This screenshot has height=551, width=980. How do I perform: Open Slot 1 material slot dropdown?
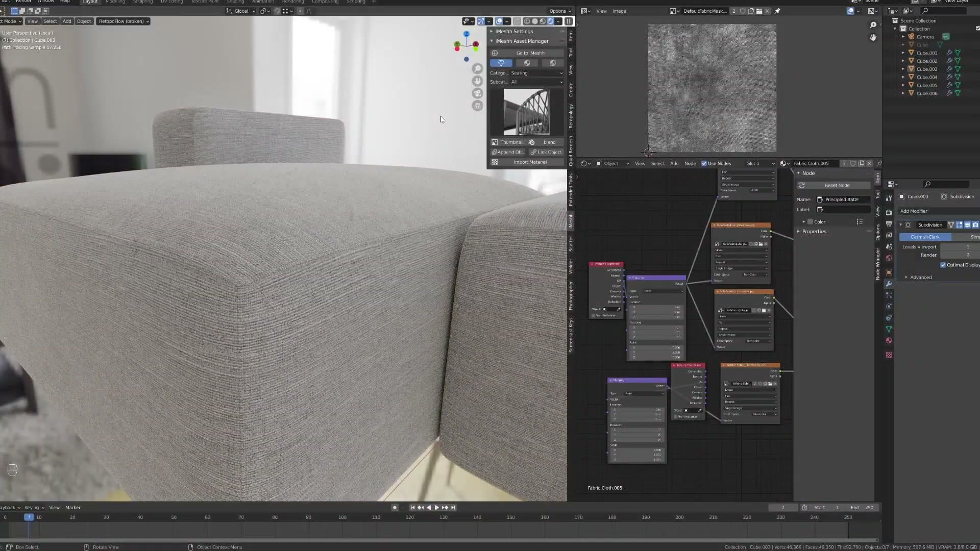click(761, 164)
